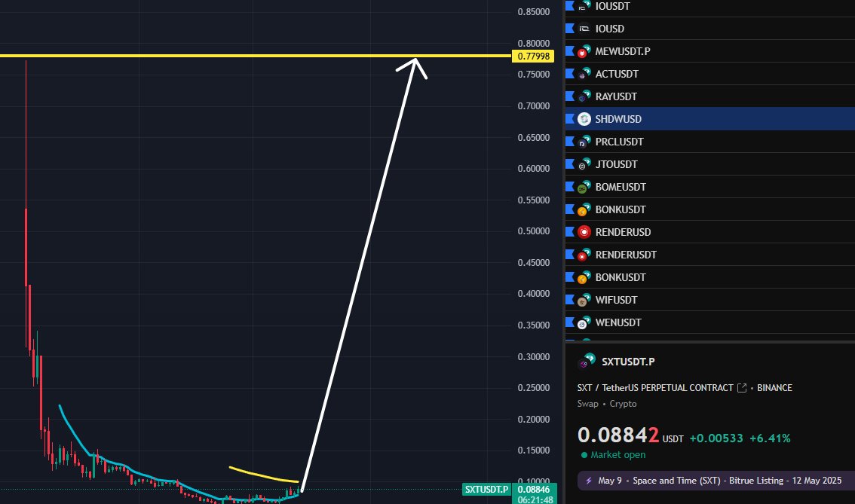Open the Space and Time Bitrue Listing news
This screenshot has height=504, width=855.
pyautogui.click(x=716, y=481)
